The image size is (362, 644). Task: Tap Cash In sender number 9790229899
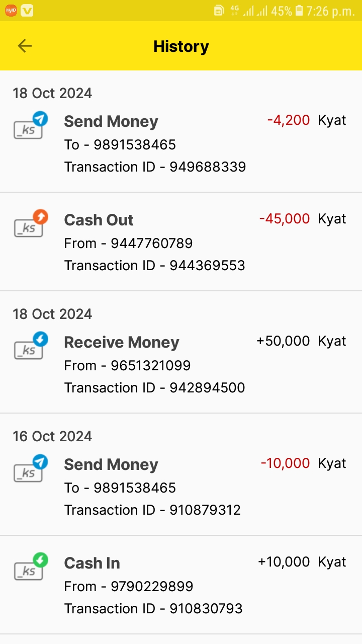tap(152, 587)
